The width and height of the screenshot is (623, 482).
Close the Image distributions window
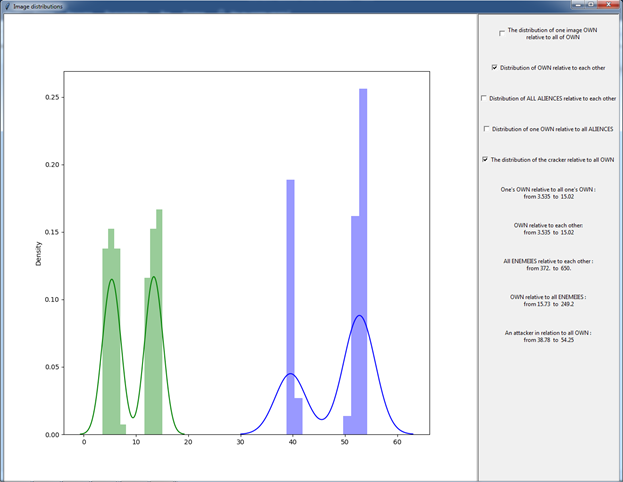point(608,4)
